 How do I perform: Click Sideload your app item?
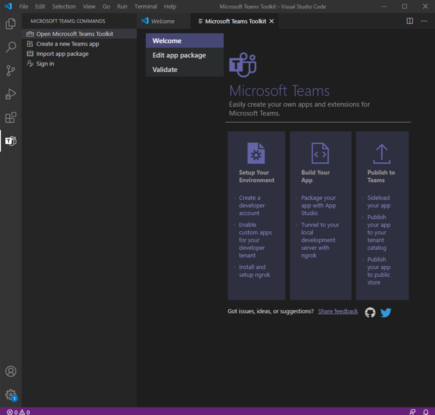(x=379, y=202)
